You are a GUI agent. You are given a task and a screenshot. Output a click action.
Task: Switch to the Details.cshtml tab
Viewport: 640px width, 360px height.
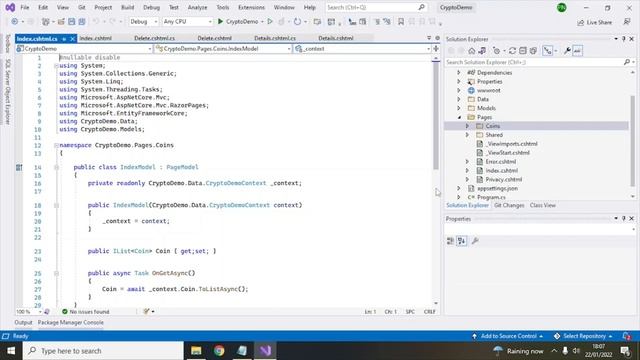pos(336,38)
